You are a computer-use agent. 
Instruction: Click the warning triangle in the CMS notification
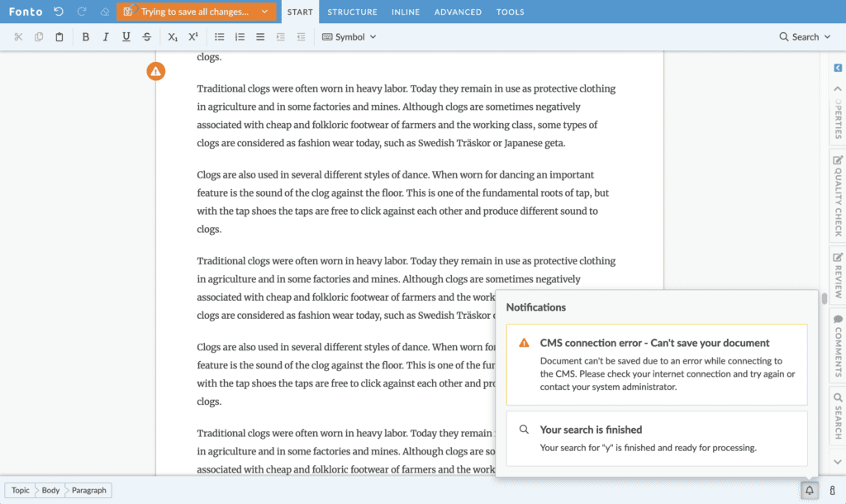point(524,343)
